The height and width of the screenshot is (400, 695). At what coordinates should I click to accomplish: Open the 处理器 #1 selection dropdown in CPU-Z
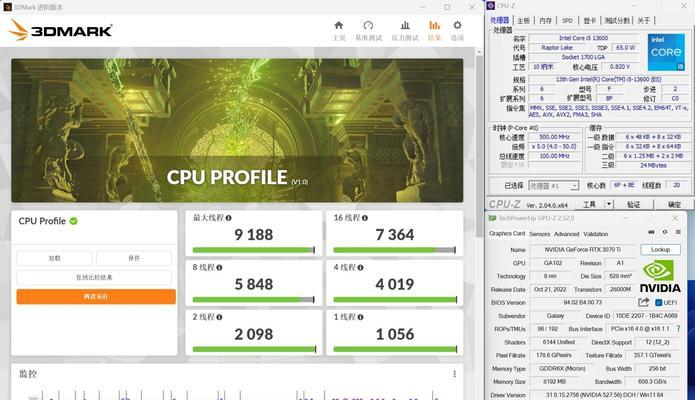coord(554,186)
